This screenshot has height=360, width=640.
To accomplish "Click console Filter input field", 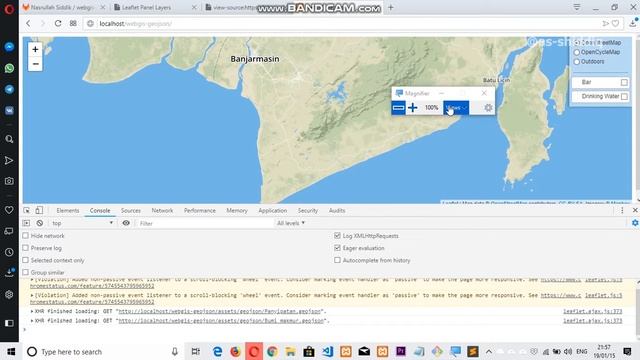I will tap(204, 223).
